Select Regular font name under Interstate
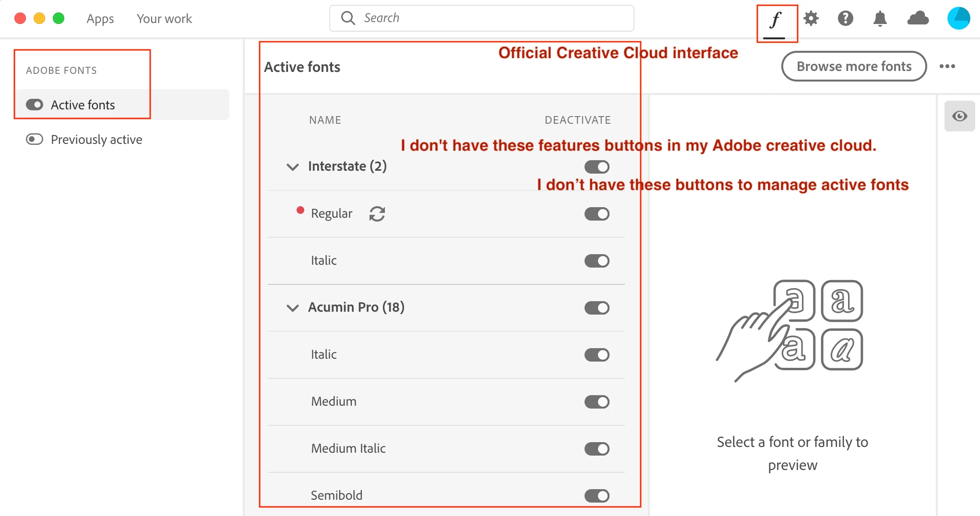Viewport: 980px width, 516px height. click(x=332, y=214)
